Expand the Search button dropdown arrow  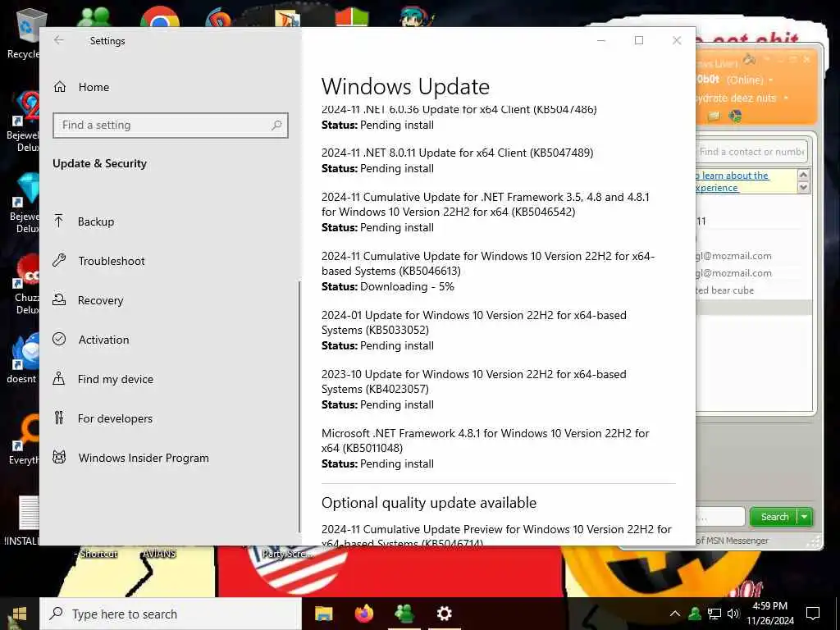[x=805, y=517]
